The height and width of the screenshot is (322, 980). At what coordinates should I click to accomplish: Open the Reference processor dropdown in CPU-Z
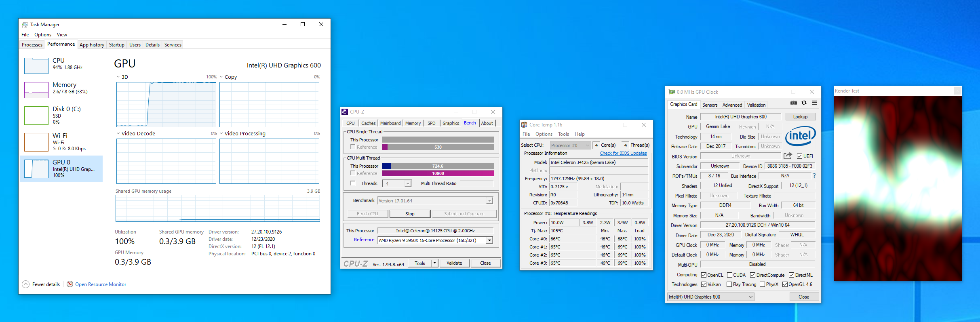pos(489,240)
